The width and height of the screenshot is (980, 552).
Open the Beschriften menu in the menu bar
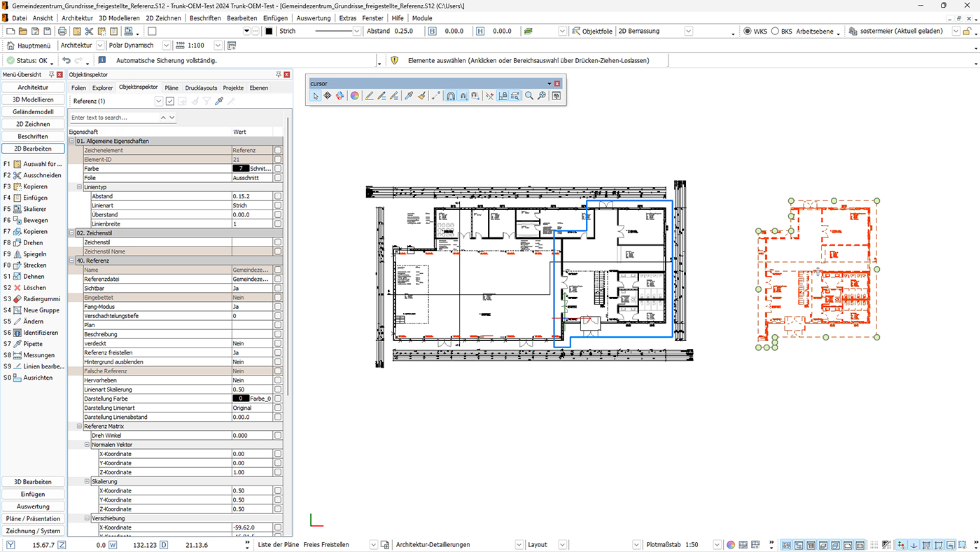tap(204, 18)
